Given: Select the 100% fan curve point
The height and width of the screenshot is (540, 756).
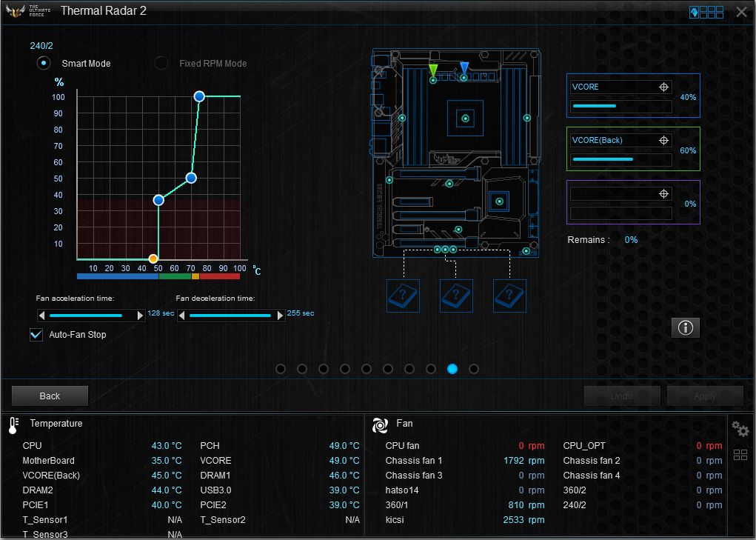Looking at the screenshot, I should coord(199,96).
